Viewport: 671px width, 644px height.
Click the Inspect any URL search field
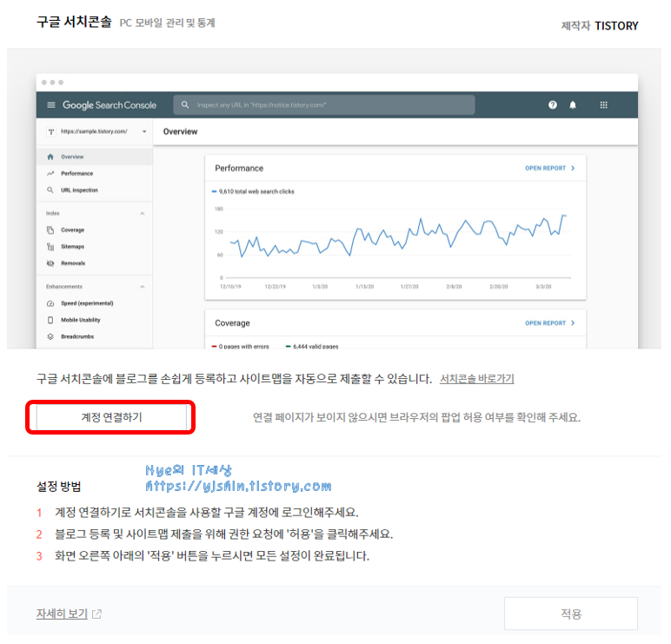pos(324,105)
